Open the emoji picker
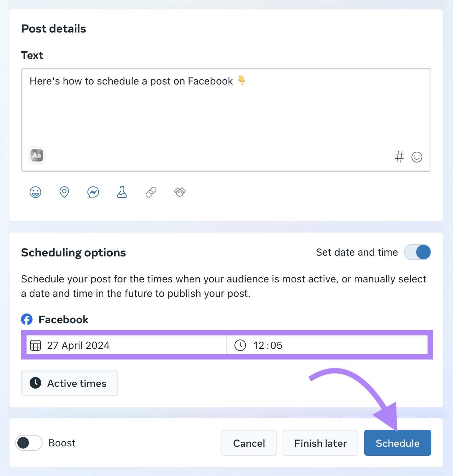 point(417,157)
